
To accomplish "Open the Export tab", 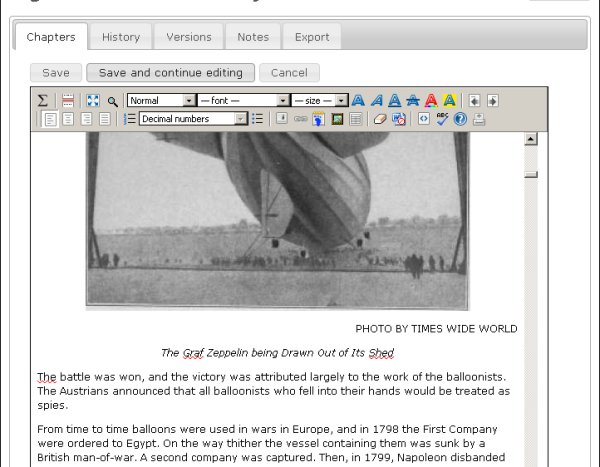I will click(312, 37).
